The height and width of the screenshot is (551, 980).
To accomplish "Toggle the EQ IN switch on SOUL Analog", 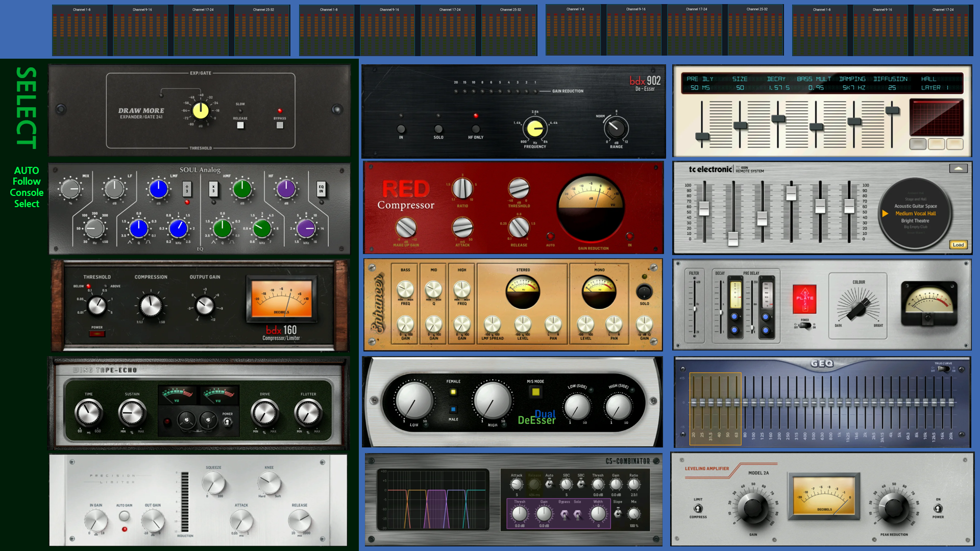I will pyautogui.click(x=321, y=189).
